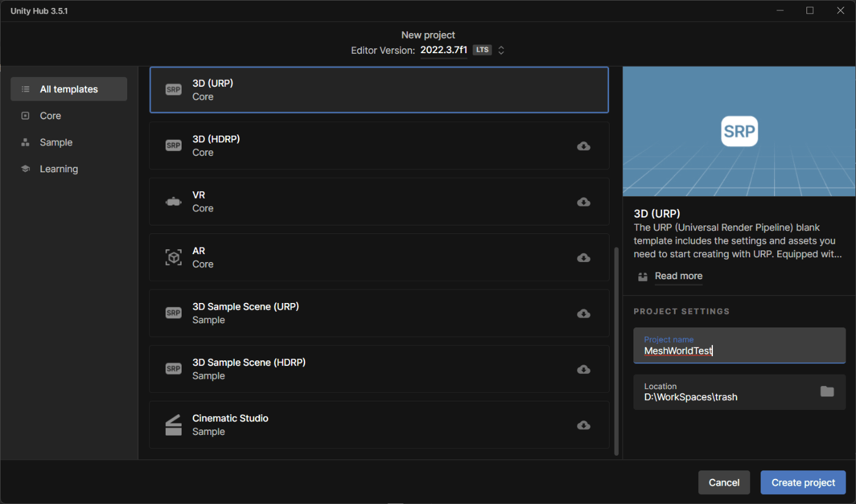Viewport: 856px width, 504px height.
Task: Click the SRP icon on the 3D (HDRP) card
Action: 174,145
